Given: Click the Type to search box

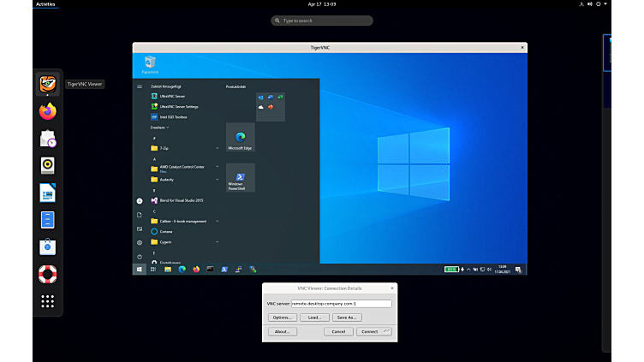Looking at the screenshot, I should 322,21.
